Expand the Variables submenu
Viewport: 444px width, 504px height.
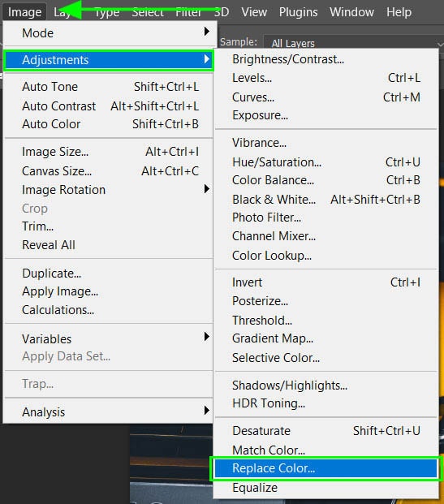click(x=108, y=338)
